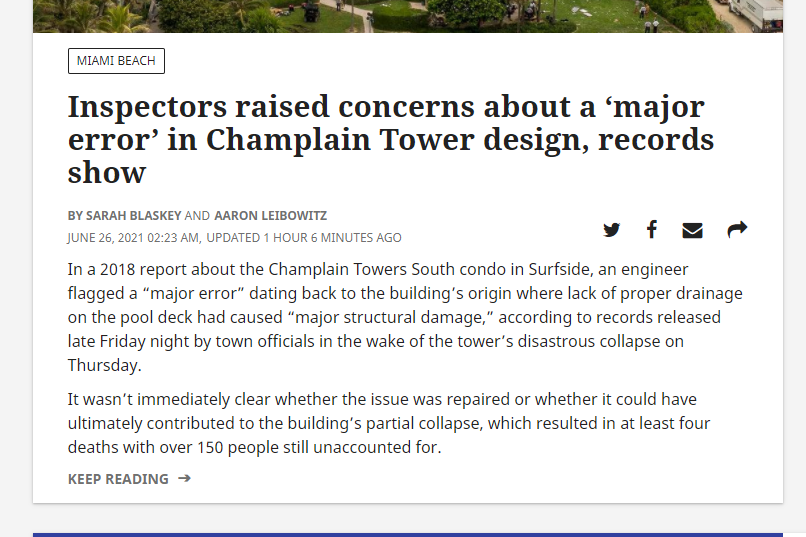The height and width of the screenshot is (537, 806).
Task: Open the share arrow options
Action: 737,229
